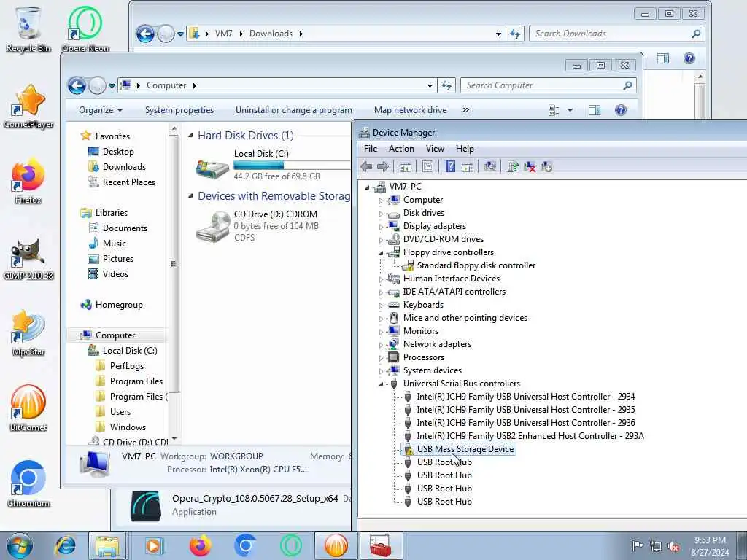Select System devices category
This screenshot has height=560, width=747.
point(432,370)
